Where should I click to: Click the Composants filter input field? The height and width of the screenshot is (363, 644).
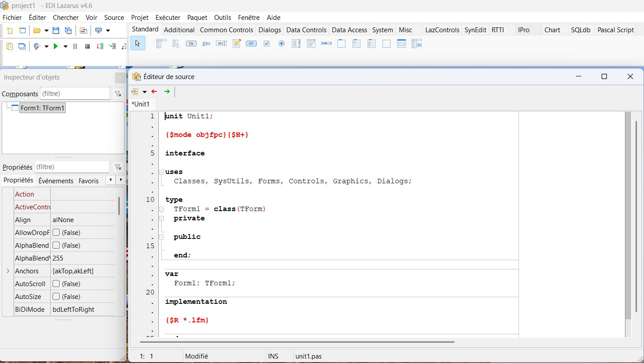tap(75, 94)
